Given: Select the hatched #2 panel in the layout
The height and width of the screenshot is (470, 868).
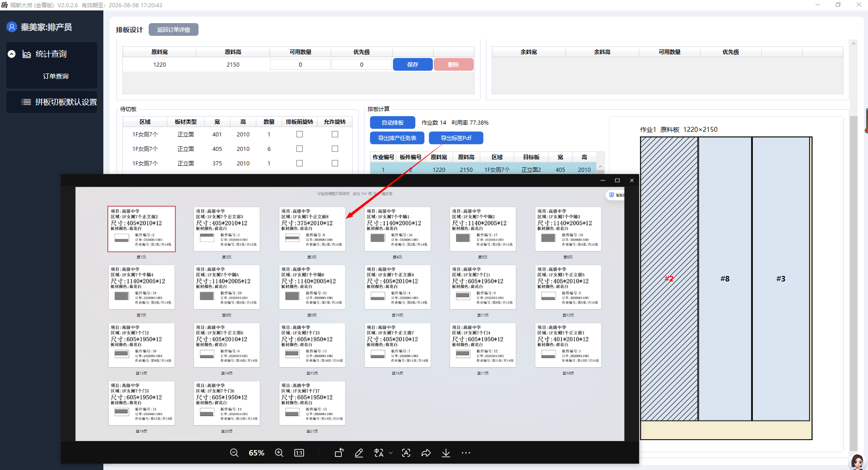Looking at the screenshot, I should coord(669,278).
